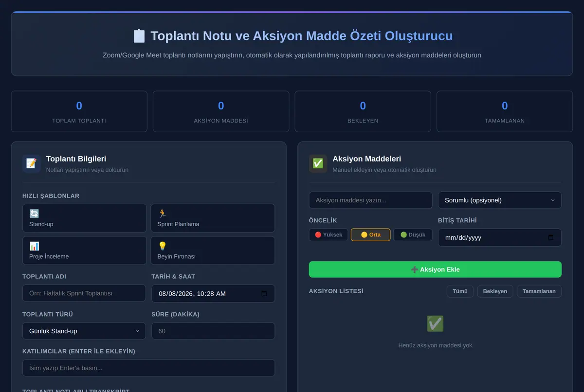Click the Bekleyen stat card
Screen dimensions: 584x392
pyautogui.click(x=363, y=111)
